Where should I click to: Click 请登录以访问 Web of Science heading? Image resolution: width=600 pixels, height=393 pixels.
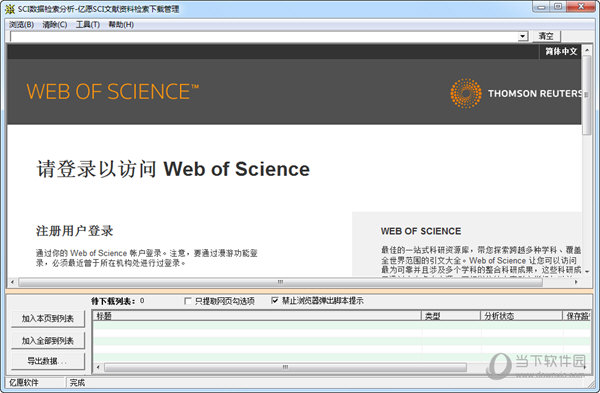[173, 169]
